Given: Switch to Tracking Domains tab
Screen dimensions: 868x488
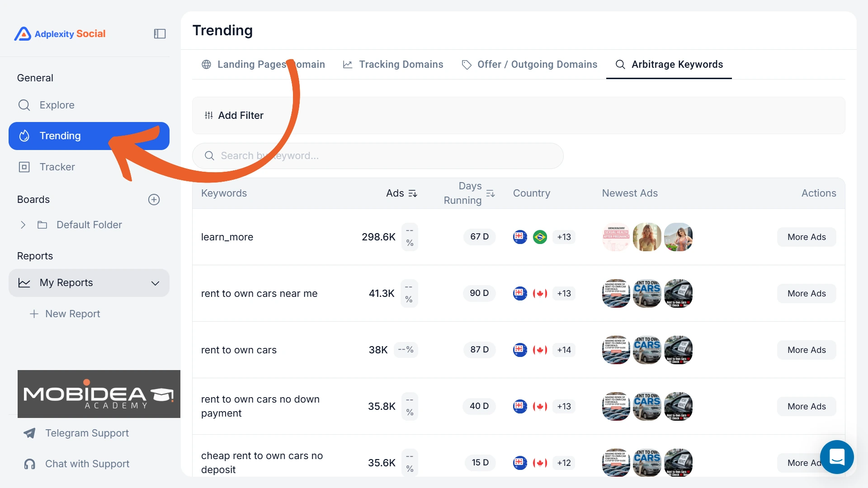Looking at the screenshot, I should tap(393, 64).
